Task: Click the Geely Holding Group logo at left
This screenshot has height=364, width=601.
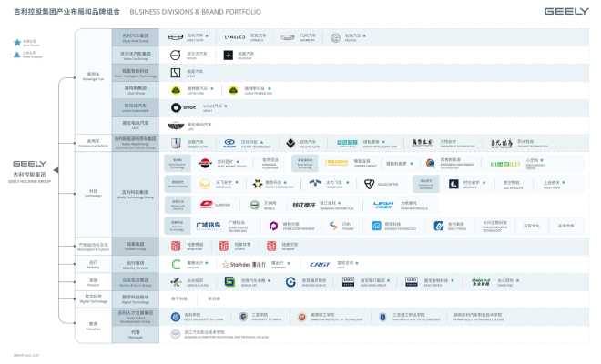Action: (x=29, y=164)
